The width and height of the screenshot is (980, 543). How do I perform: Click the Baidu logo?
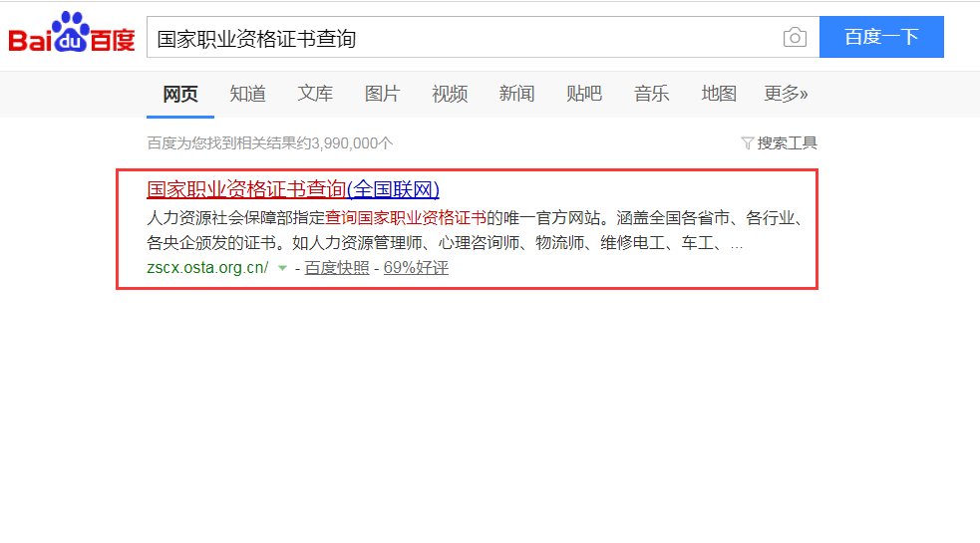71,33
